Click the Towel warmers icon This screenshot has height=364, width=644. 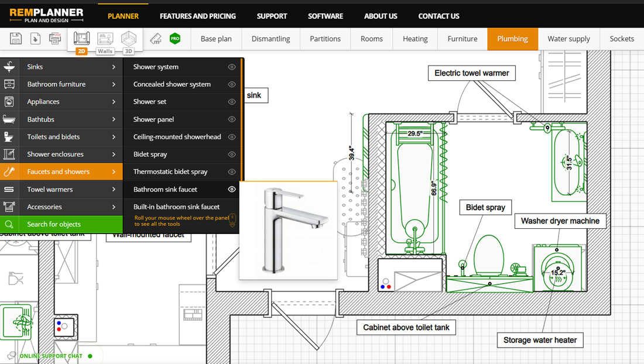point(9,189)
